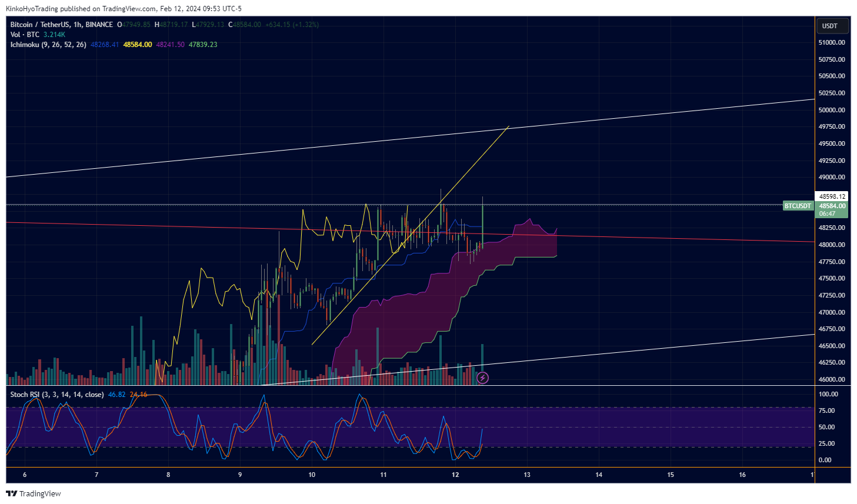The image size is (857, 504).
Task: Click the 46000.00 price axis label
Action: click(832, 379)
